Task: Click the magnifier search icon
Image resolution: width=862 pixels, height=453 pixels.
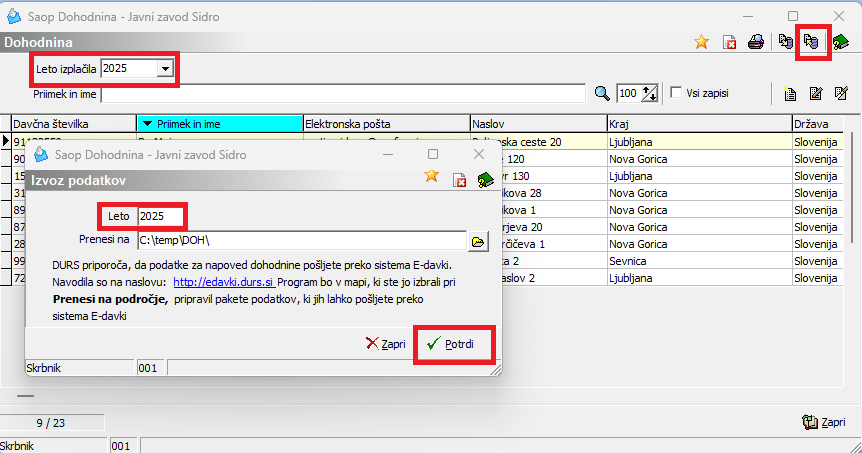Action: [x=602, y=93]
